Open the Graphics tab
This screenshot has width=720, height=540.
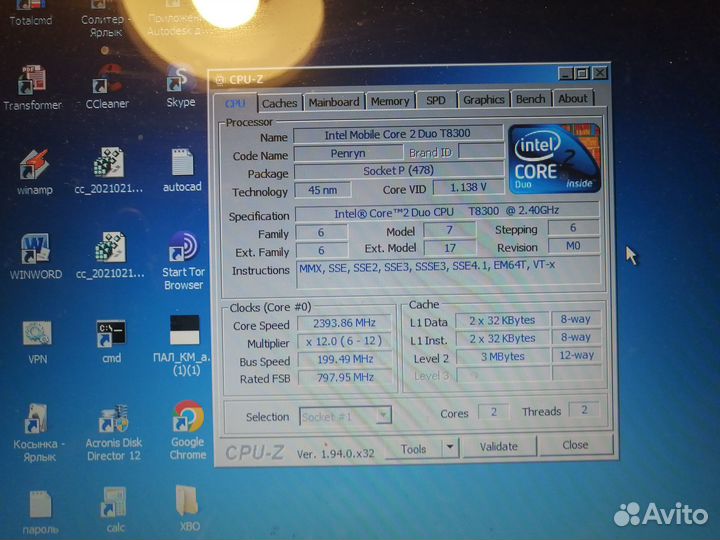click(484, 99)
